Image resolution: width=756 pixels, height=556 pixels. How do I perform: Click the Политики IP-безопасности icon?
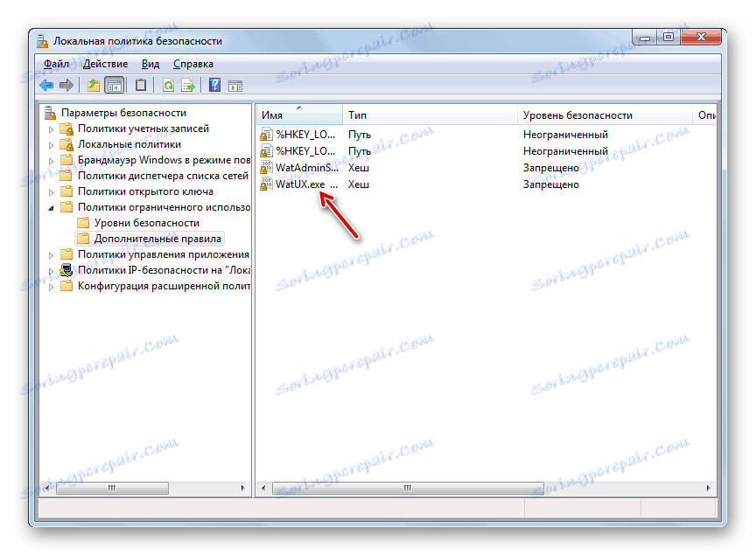(x=66, y=270)
